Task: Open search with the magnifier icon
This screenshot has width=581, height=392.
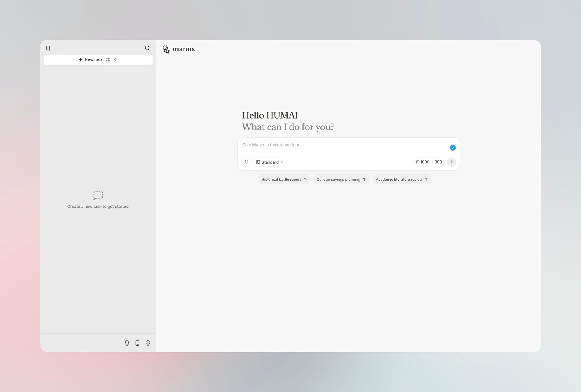Action: pyautogui.click(x=147, y=48)
